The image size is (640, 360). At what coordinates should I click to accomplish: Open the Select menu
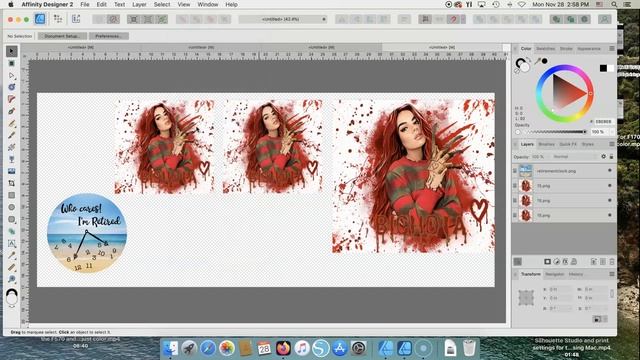(x=162, y=4)
